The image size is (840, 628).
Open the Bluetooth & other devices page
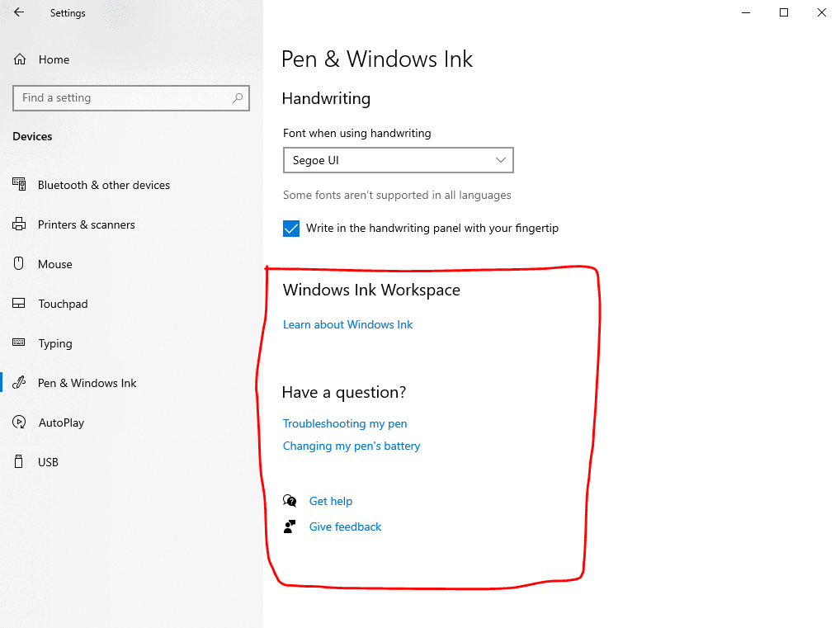coord(104,185)
